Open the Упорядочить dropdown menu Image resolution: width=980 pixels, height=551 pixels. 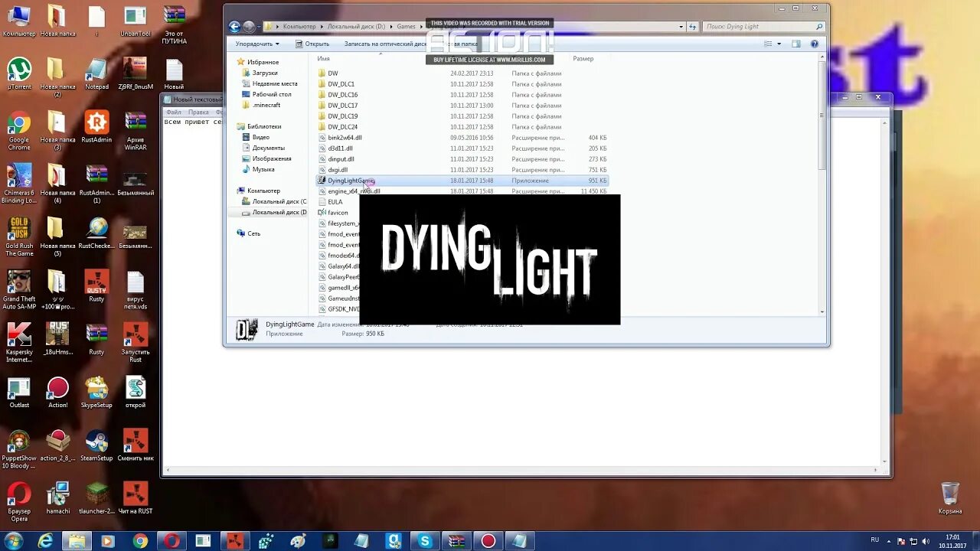click(256, 44)
